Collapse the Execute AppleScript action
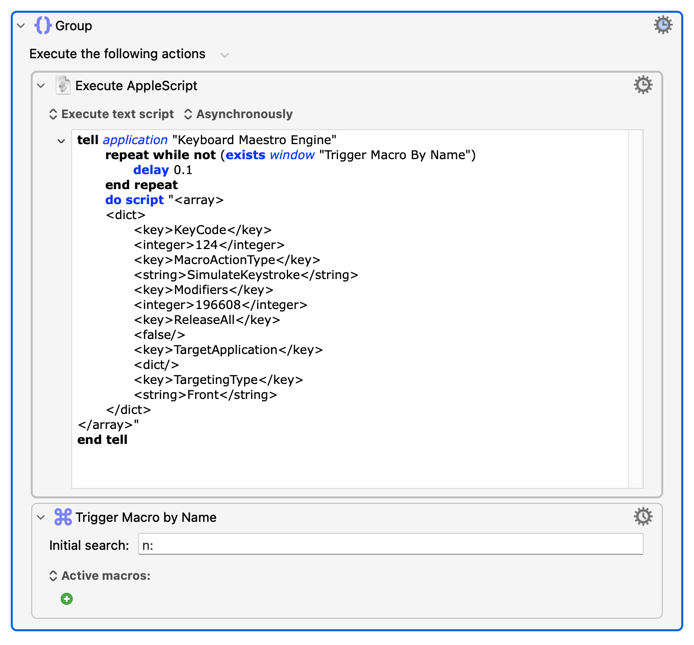The width and height of the screenshot is (694, 645). click(41, 85)
